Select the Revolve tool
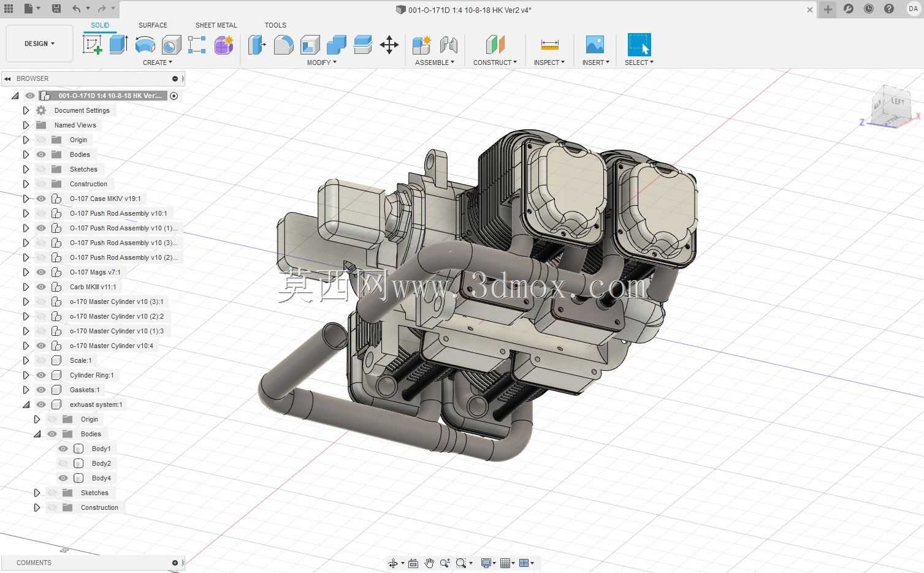 tap(145, 45)
